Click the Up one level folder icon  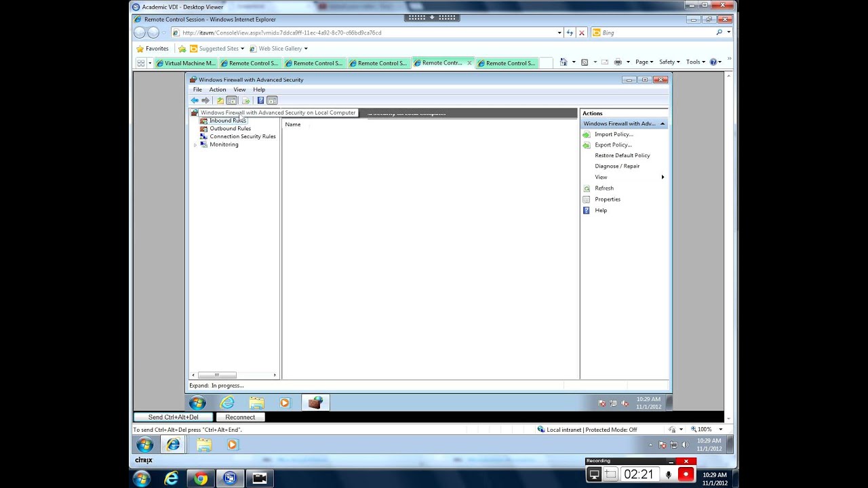click(x=220, y=100)
